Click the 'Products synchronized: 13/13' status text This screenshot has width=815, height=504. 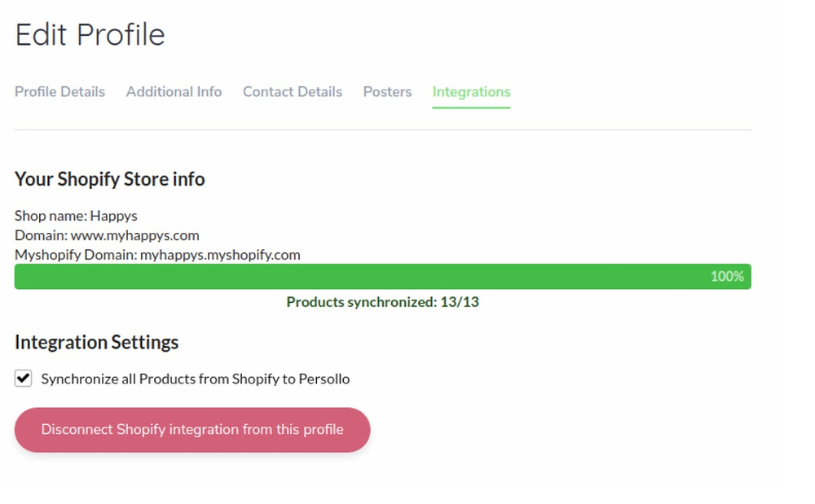(382, 302)
